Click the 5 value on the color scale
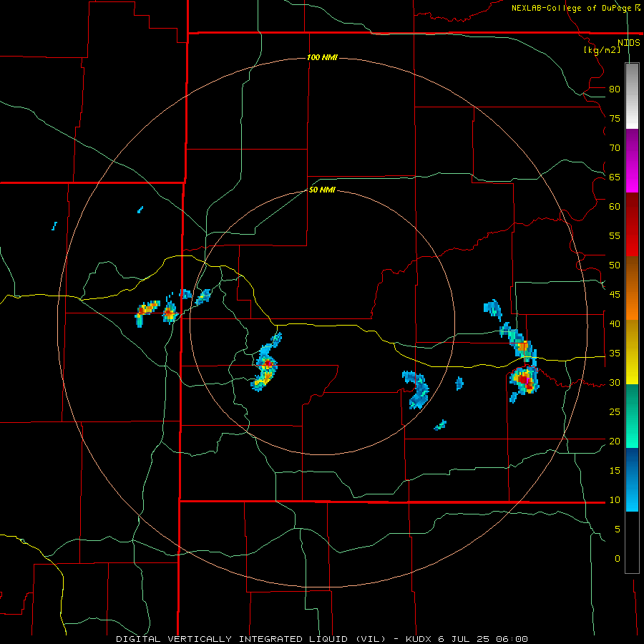 [618, 529]
